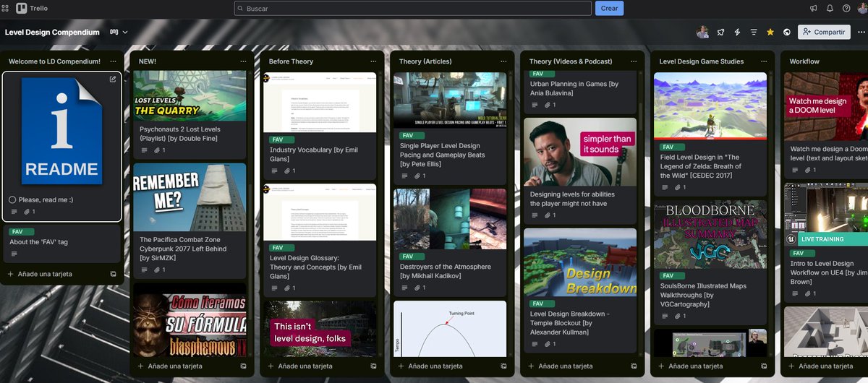Add a card to the NEW! list
The image size is (868, 383).
click(x=170, y=366)
